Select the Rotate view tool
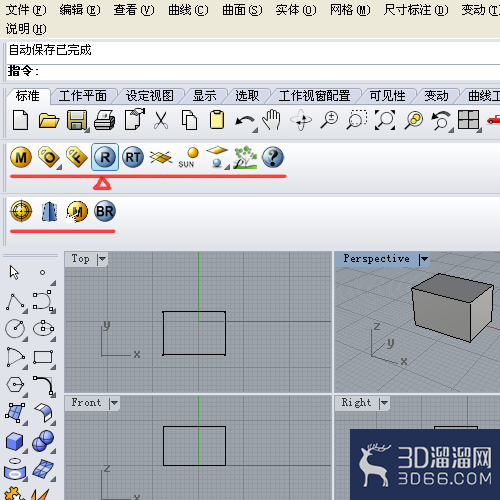This screenshot has width=500, height=500. pos(301,120)
